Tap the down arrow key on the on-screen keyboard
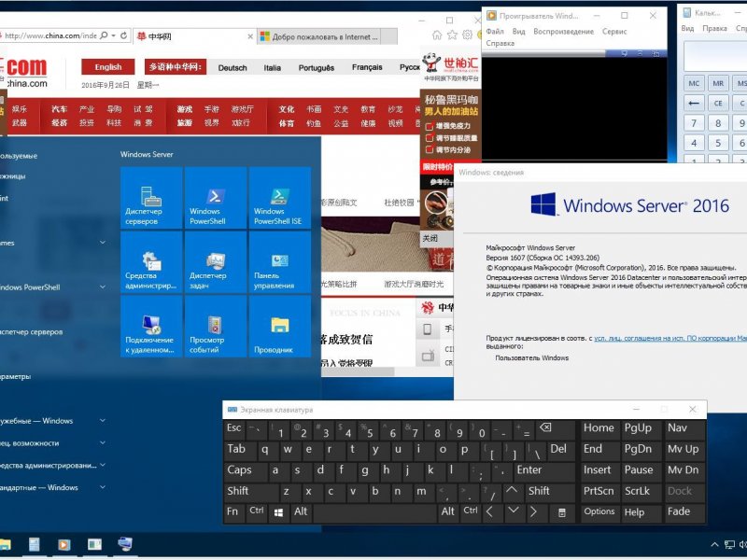 click(513, 511)
